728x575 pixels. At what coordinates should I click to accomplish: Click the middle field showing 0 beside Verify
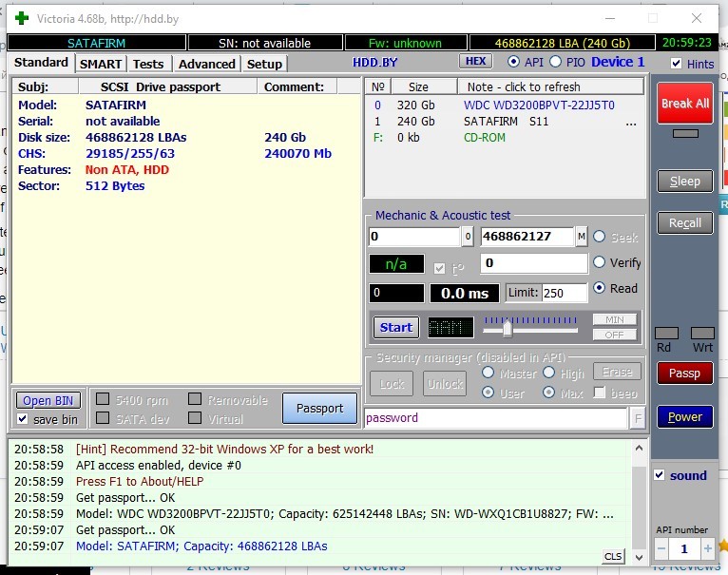(534, 263)
